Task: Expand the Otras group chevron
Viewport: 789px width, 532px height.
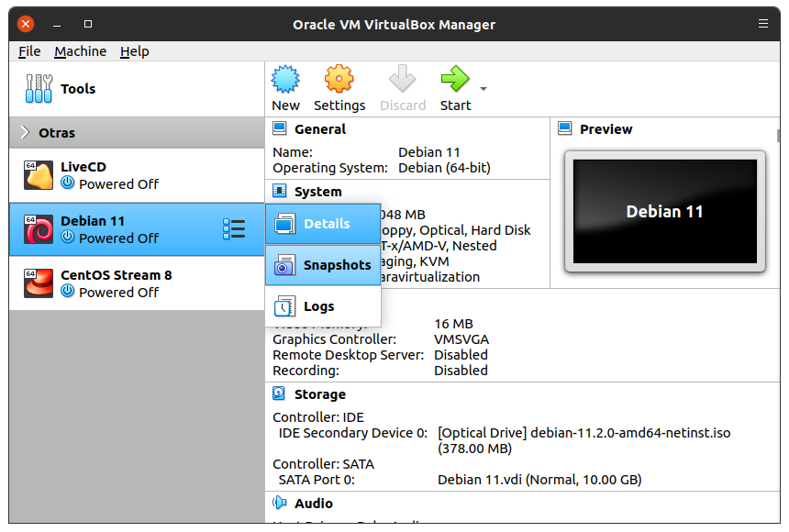Action: point(24,133)
